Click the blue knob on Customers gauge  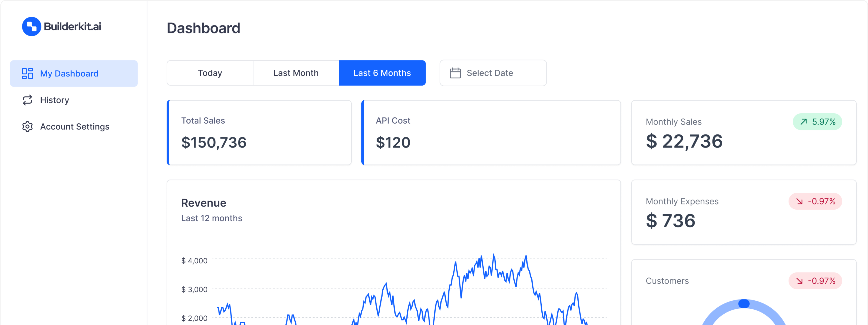tap(744, 303)
